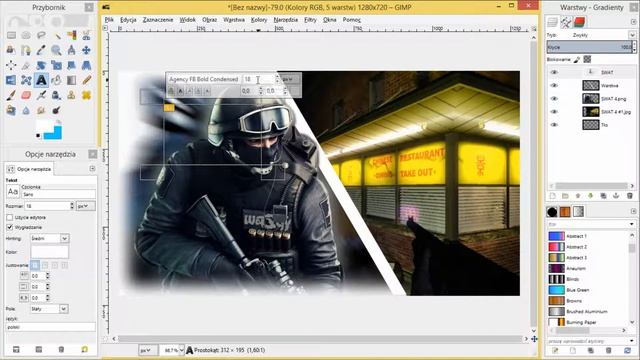Select the Zoom magnifier tool
Viewport: 640px width, 360px height.
[56, 51]
